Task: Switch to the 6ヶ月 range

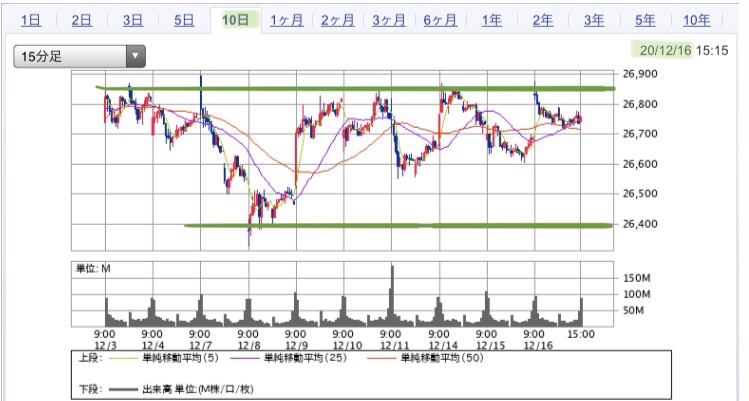Action: [x=440, y=20]
